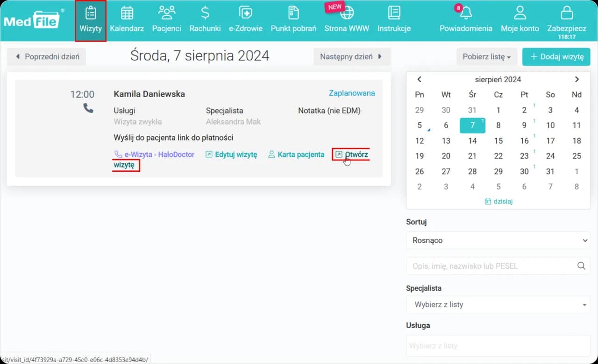The image size is (598, 364).
Task: Click the Dodaj wizytę button
Action: (x=556, y=57)
